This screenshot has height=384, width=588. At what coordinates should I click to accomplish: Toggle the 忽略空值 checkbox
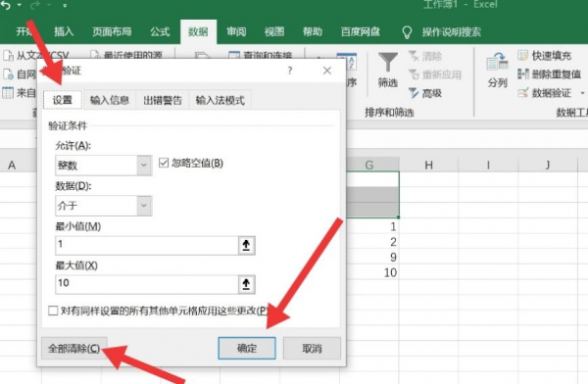[x=164, y=163]
